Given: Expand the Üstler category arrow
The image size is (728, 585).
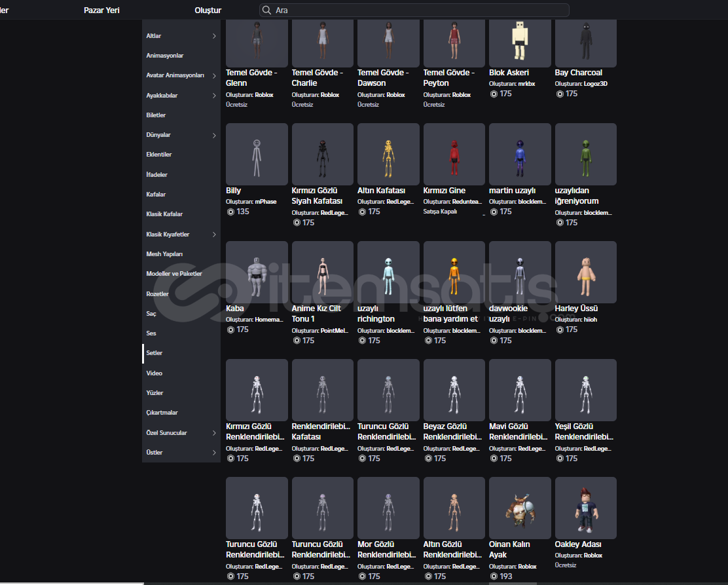Looking at the screenshot, I should tap(214, 453).
